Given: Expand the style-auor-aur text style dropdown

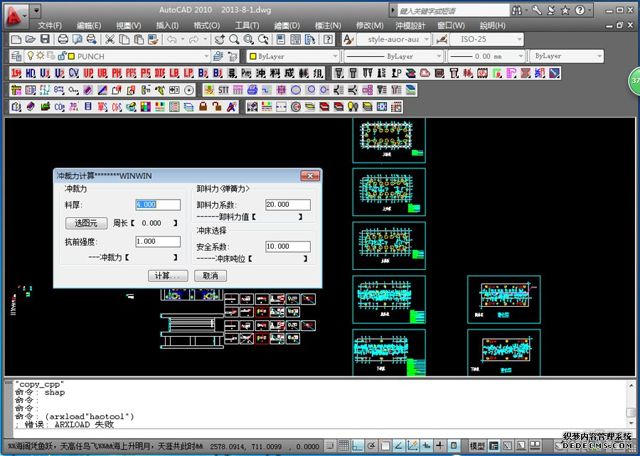Looking at the screenshot, I should pyautogui.click(x=427, y=40).
